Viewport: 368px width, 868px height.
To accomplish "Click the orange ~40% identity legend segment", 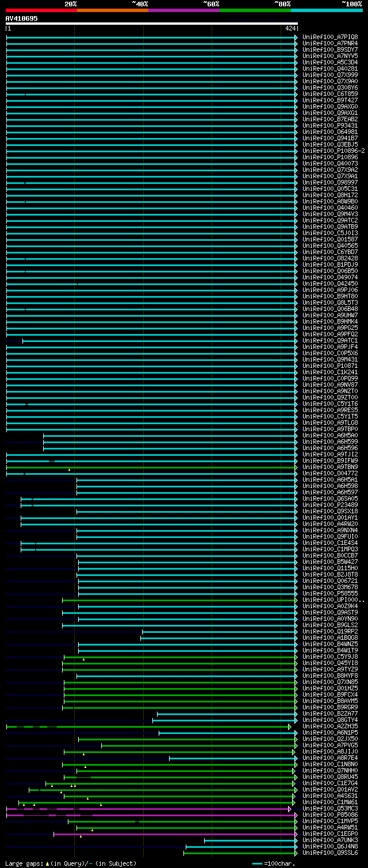I will point(113,10).
